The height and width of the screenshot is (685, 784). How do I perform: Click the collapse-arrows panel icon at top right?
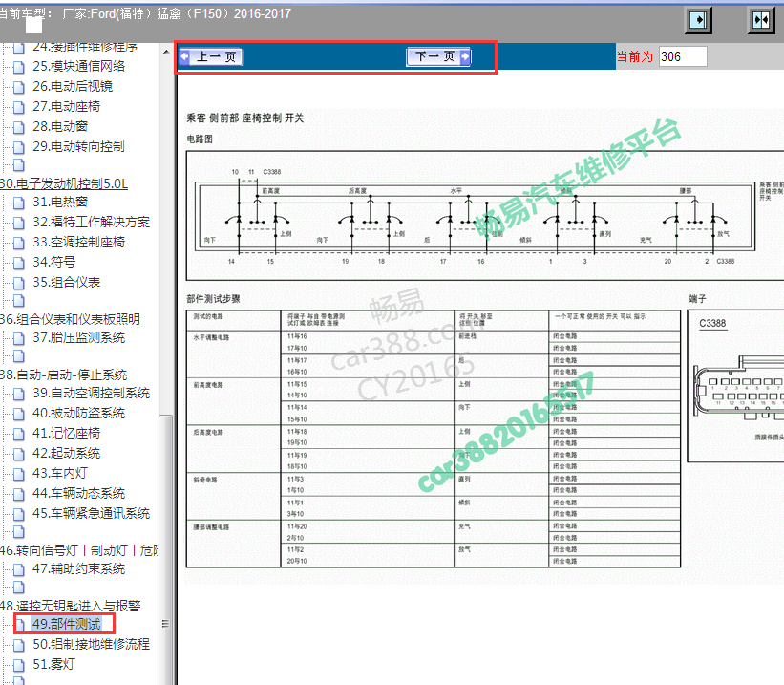[x=761, y=20]
